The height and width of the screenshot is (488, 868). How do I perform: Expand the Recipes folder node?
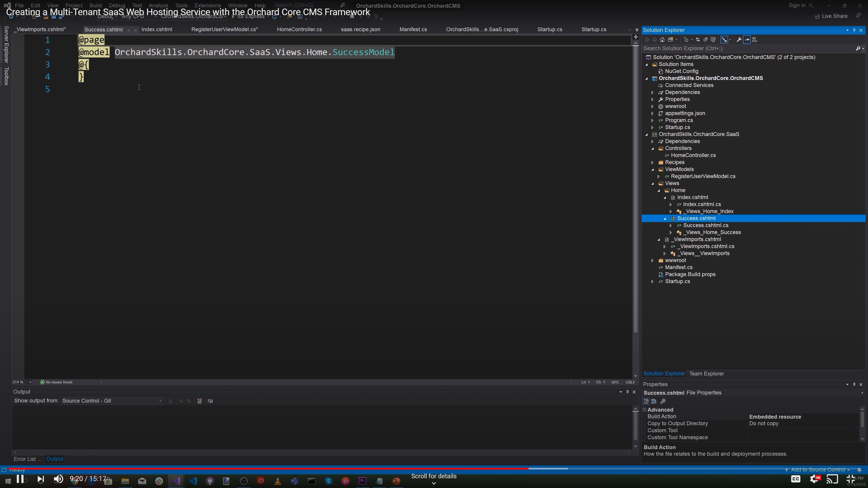[653, 163]
